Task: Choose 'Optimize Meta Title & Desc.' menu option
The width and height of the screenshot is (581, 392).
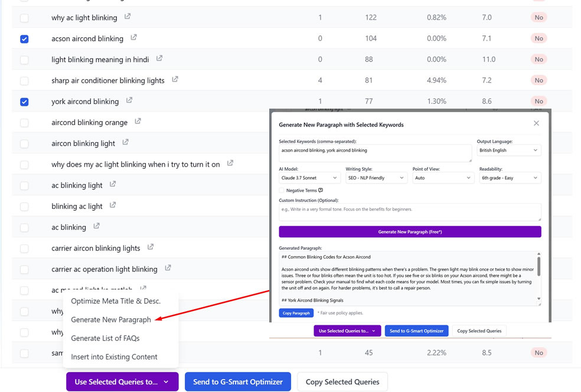Action: pos(116,301)
